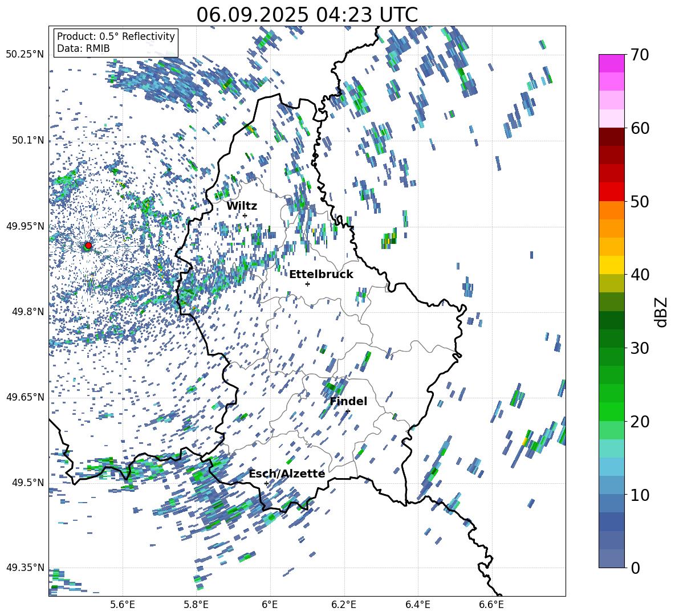
Task: Click the slate blue bottom colorbar segment
Action: [611, 558]
